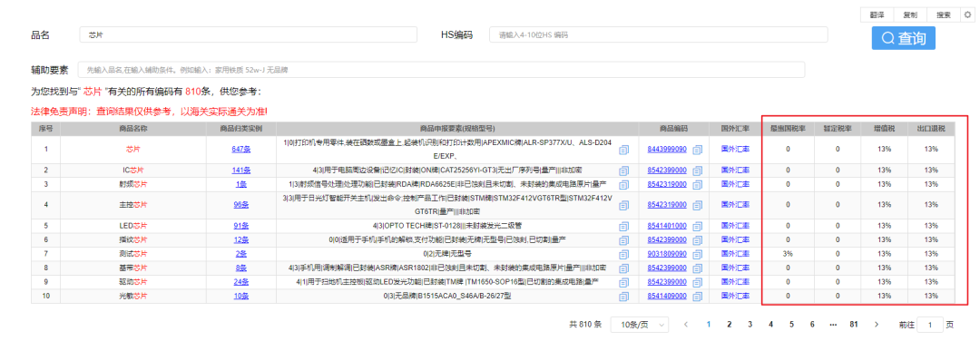Copy product code 8443999090 using its copy icon
The width and height of the screenshot is (980, 341).
point(698,150)
